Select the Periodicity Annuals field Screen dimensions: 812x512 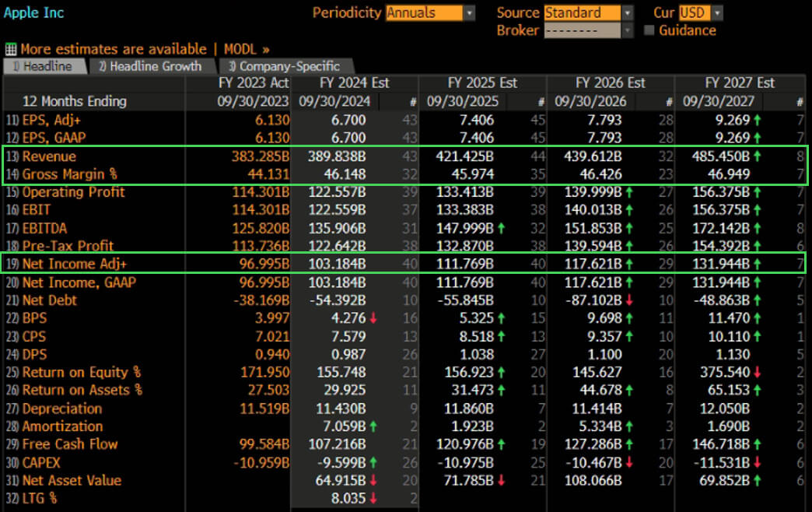click(424, 13)
